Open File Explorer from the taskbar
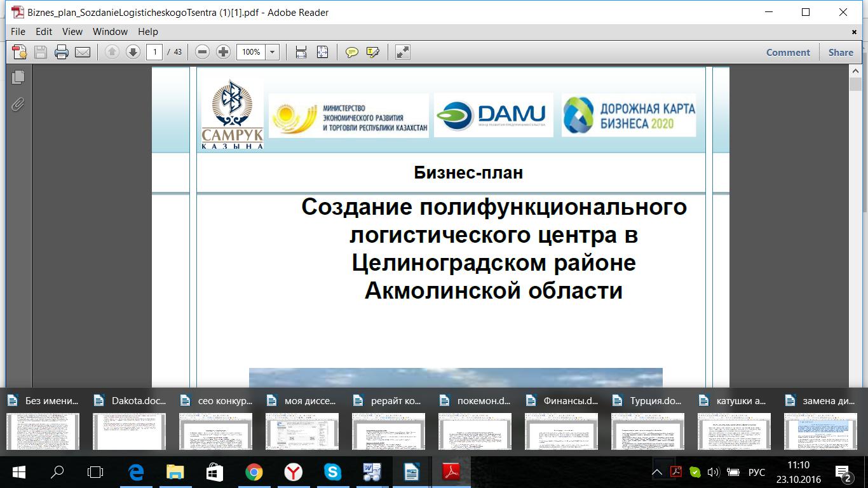 [175, 472]
